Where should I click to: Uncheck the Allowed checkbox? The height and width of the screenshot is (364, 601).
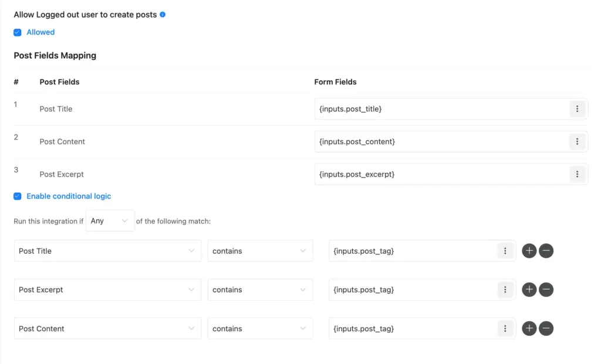(17, 32)
